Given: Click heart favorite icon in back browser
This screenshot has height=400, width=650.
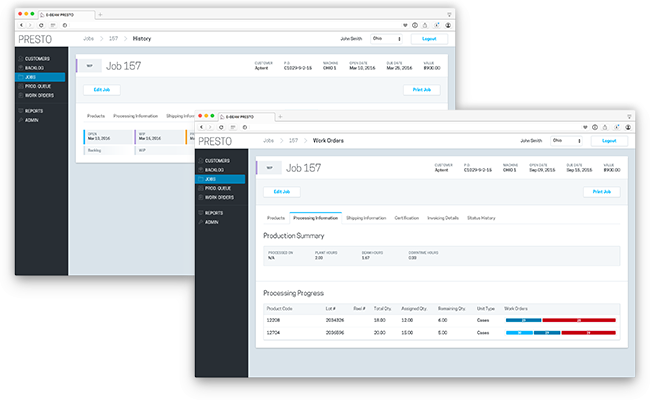Looking at the screenshot, I should (x=405, y=25).
